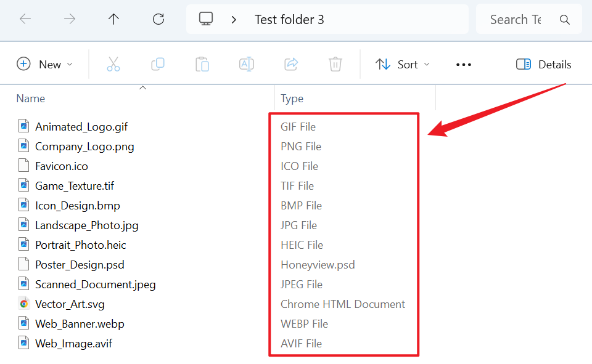Click the Rename icon
Screen dimensions: 592x364
click(x=247, y=64)
